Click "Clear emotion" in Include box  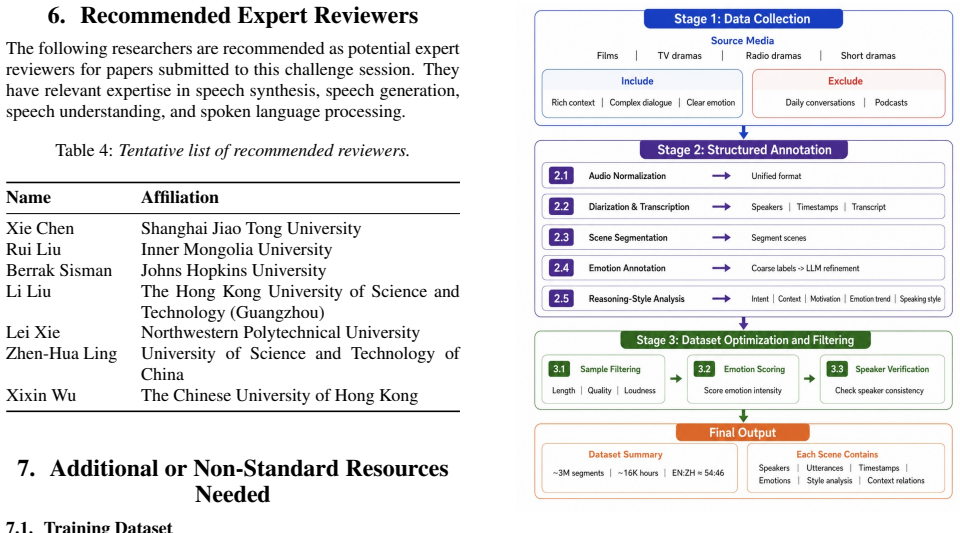tap(710, 103)
